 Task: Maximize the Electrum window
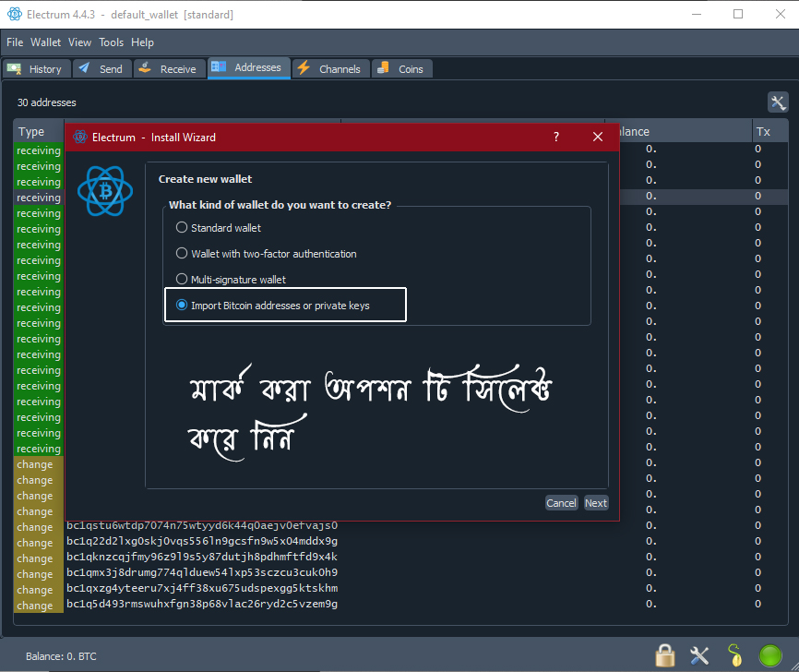738,14
